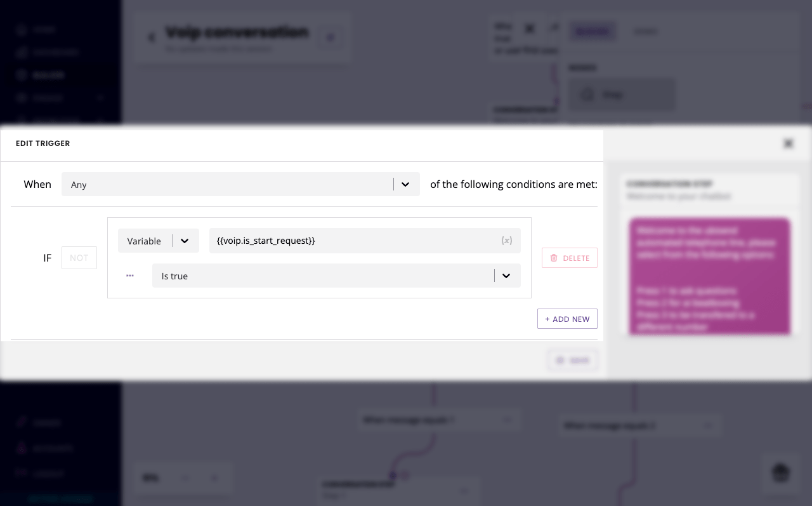
Task: Click the {{voip.is_start_request}} variable field
Action: coord(355,241)
